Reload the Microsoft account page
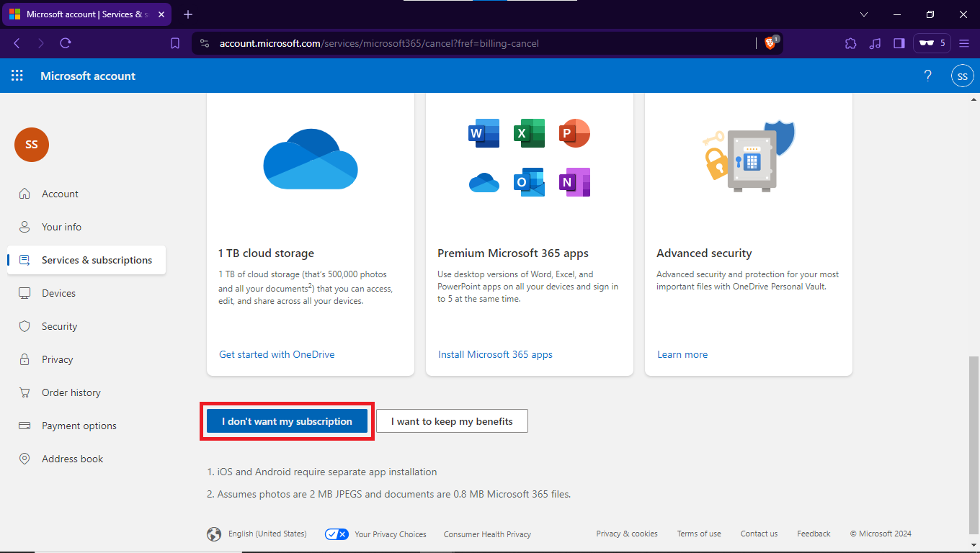Screen dimensions: 980x553 coord(66,43)
